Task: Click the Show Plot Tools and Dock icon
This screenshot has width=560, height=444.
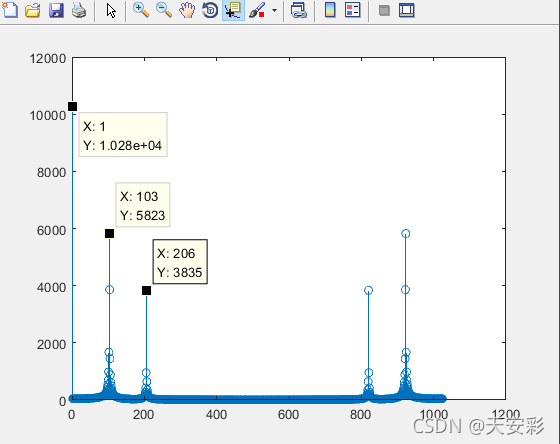Action: point(406,10)
